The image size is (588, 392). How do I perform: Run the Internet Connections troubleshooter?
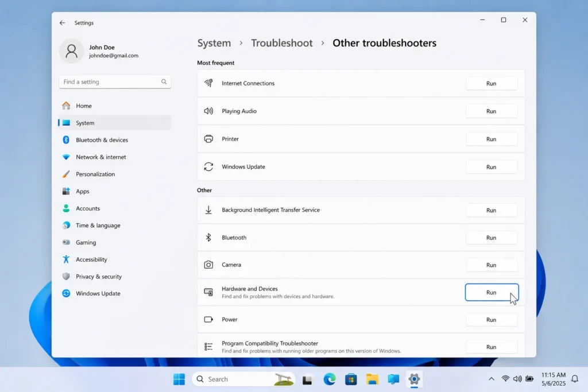point(492,83)
